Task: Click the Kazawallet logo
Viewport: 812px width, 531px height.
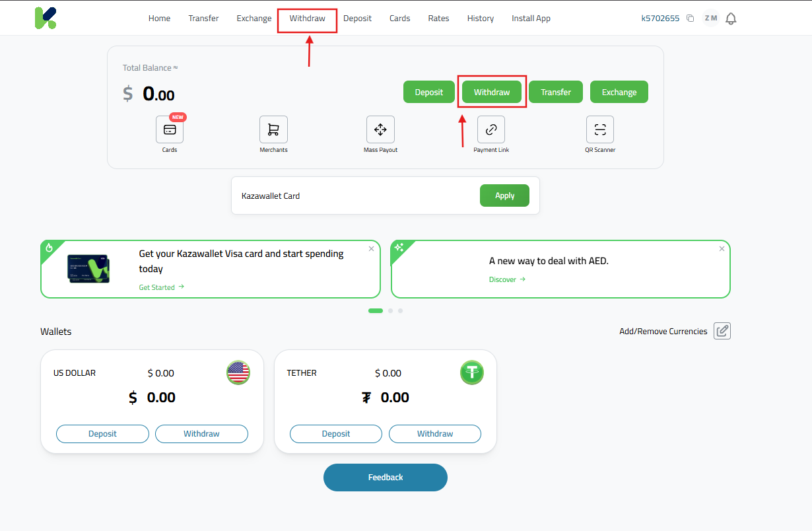Action: [46, 18]
